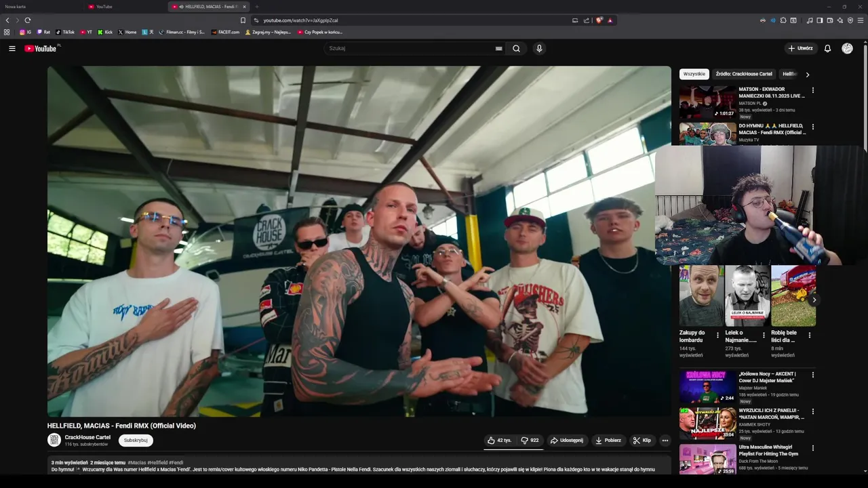Open options for Robię bele liści short

pyautogui.click(x=809, y=335)
